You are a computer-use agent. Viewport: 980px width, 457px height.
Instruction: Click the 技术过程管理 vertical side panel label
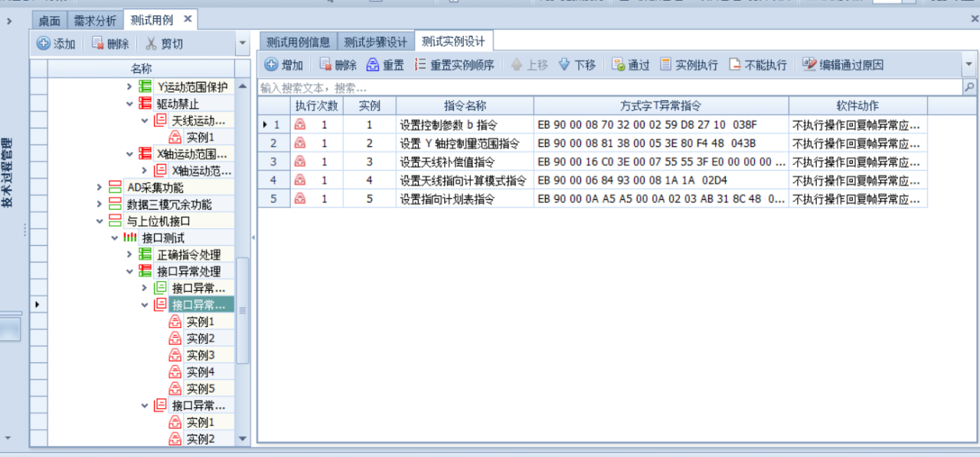coord(7,174)
